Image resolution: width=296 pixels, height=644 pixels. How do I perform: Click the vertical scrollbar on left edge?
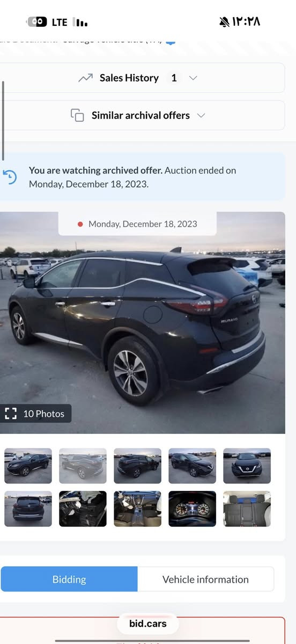[x=3, y=121]
